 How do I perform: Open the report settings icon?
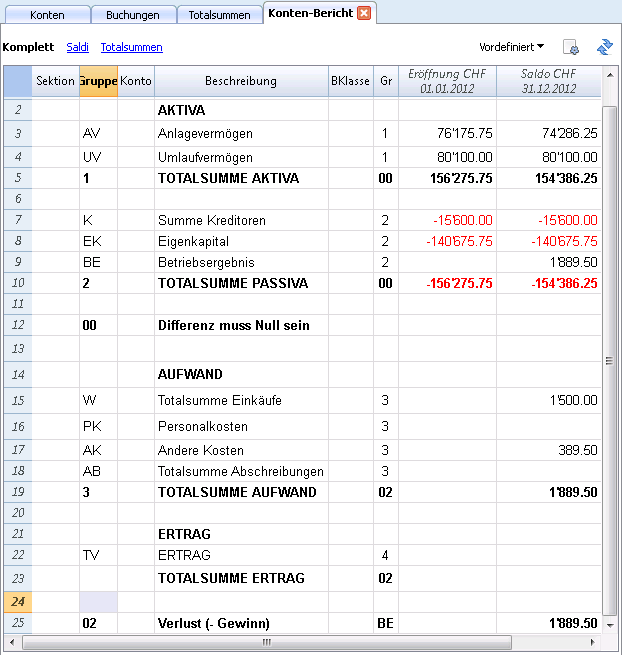[x=571, y=47]
